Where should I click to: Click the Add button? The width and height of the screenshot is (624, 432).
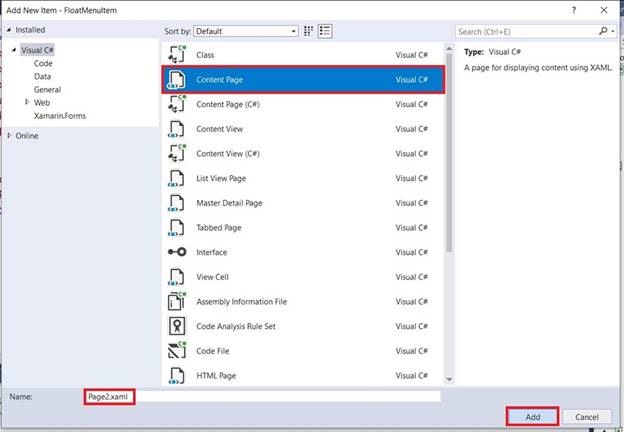[x=532, y=416]
